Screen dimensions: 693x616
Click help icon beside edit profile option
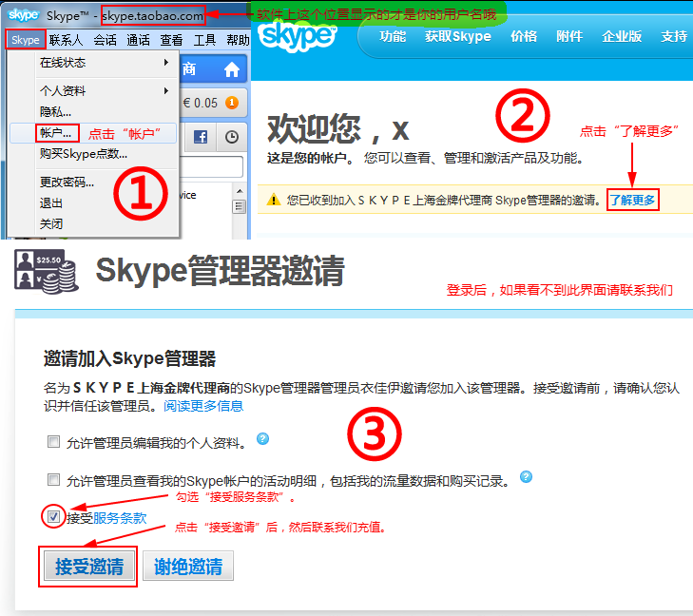(262, 439)
